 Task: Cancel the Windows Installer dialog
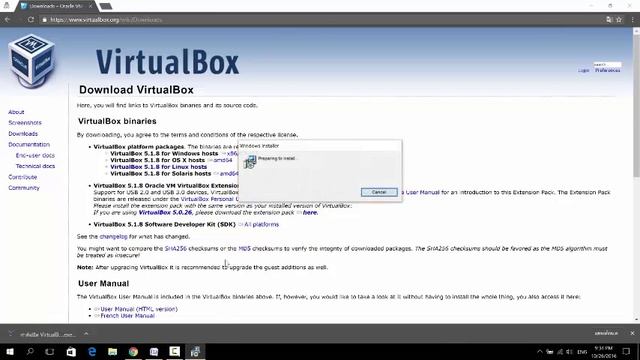point(379,192)
